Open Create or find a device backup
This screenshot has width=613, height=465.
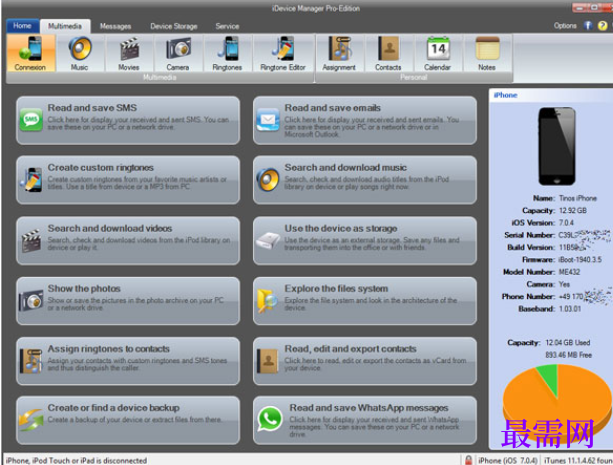[128, 420]
